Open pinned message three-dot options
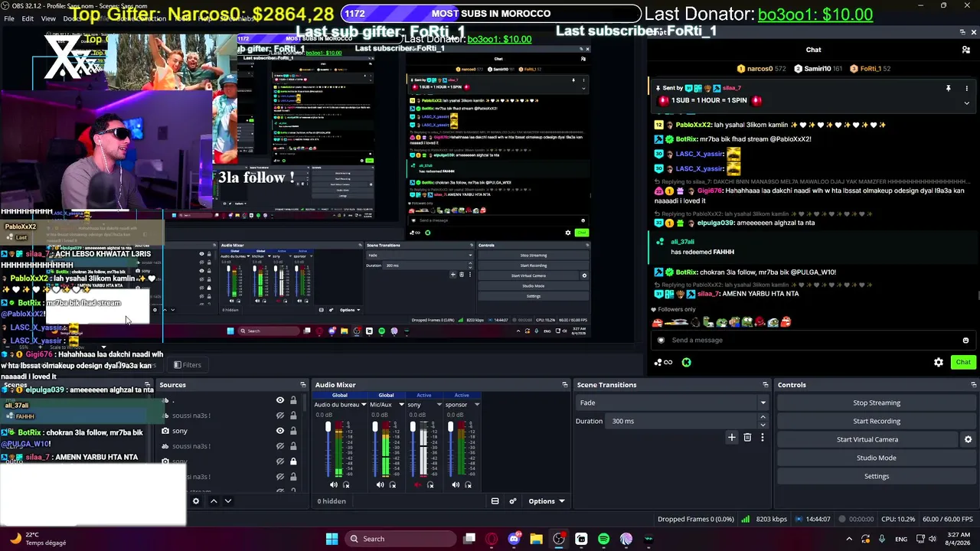 click(967, 89)
